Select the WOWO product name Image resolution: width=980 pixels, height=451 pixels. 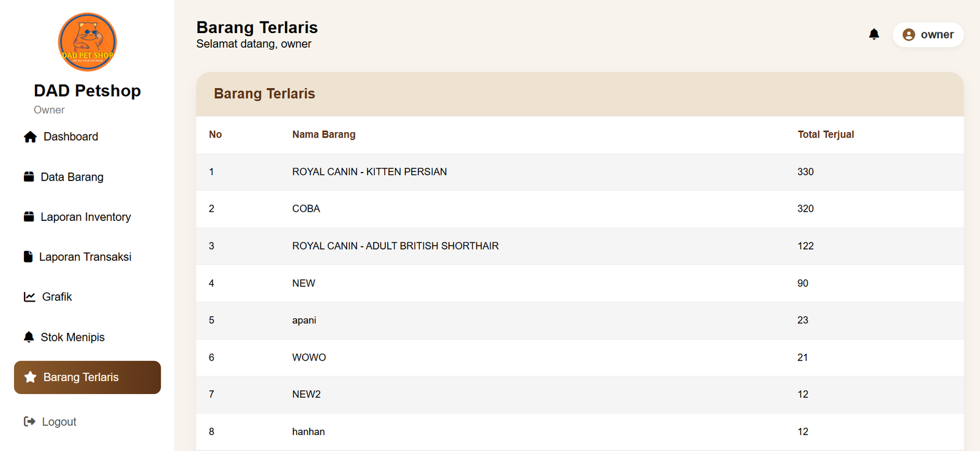click(309, 357)
